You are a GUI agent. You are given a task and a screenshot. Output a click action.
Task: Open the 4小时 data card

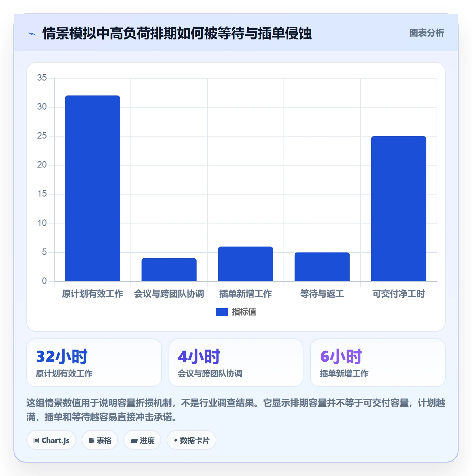[236, 363]
